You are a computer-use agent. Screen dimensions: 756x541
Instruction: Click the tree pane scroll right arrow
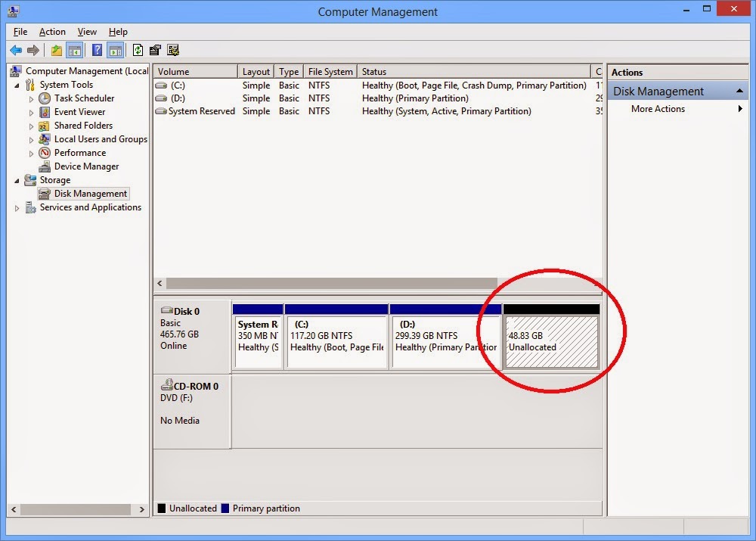142,510
